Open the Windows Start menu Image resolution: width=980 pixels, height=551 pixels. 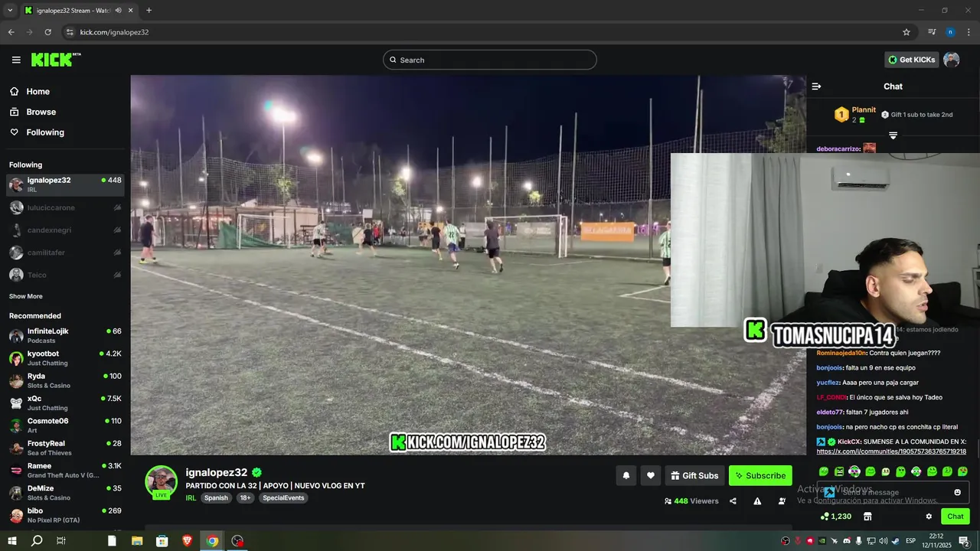pos(11,540)
